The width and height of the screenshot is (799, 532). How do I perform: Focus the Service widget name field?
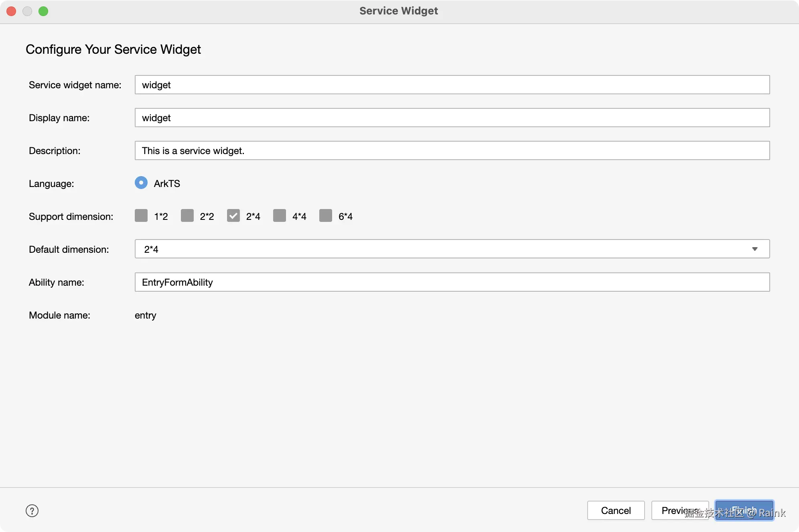tap(452, 85)
